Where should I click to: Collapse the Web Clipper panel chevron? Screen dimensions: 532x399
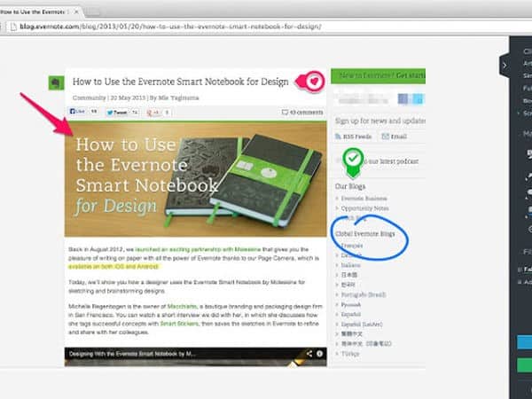tap(505, 65)
